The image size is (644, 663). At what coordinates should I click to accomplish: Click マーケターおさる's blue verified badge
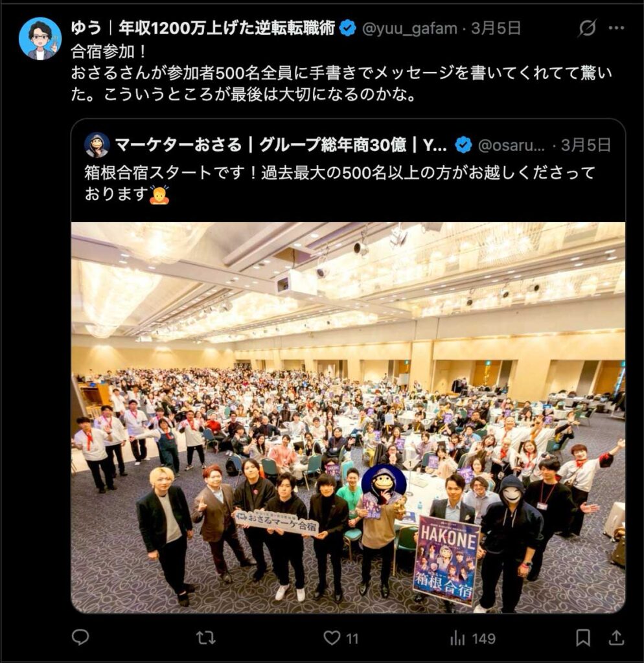(463, 145)
